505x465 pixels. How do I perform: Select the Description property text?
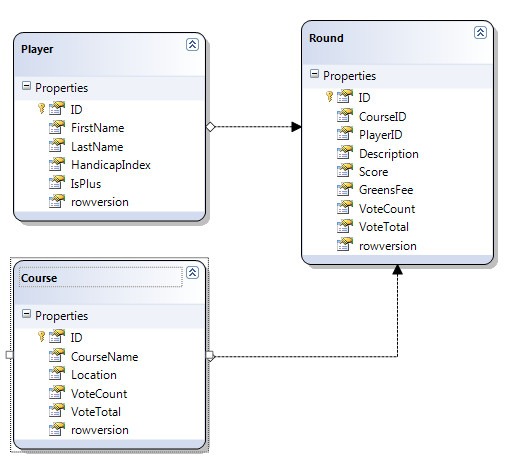pyautogui.click(x=389, y=154)
